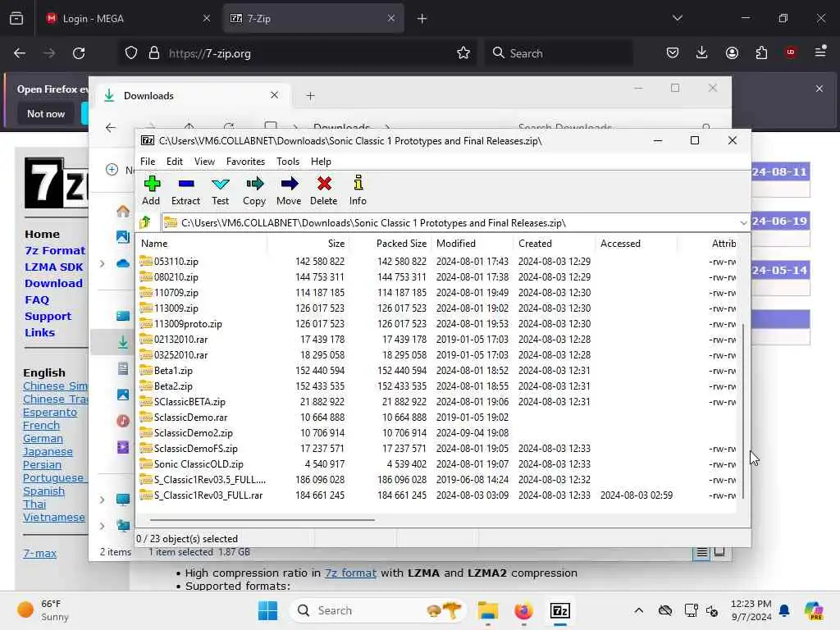This screenshot has width=840, height=630.
Task: Expand the 7-Zip address path dropdown
Action: (743, 223)
